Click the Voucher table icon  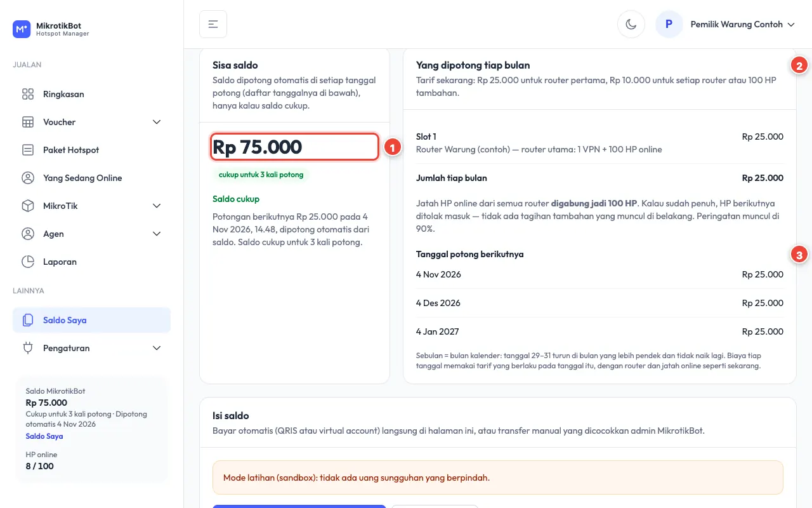(x=28, y=122)
